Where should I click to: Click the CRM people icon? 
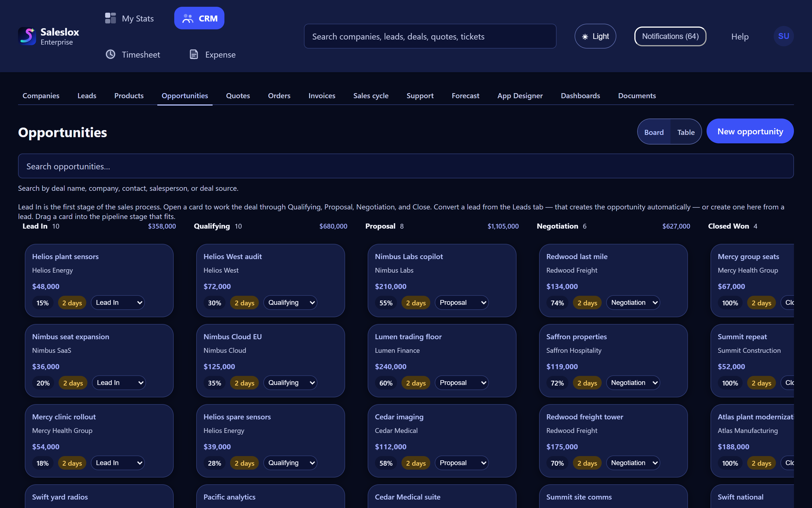coord(188,18)
